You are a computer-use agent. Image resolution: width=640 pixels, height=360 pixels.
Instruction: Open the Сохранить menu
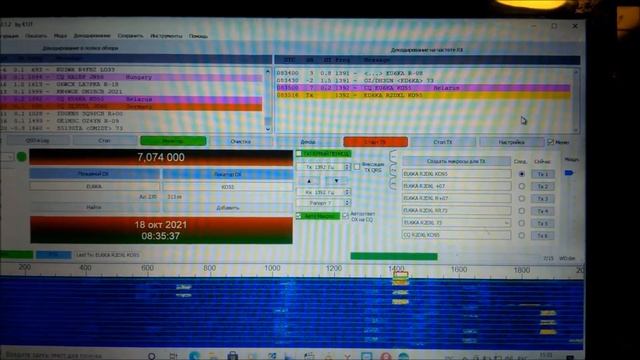(130, 36)
